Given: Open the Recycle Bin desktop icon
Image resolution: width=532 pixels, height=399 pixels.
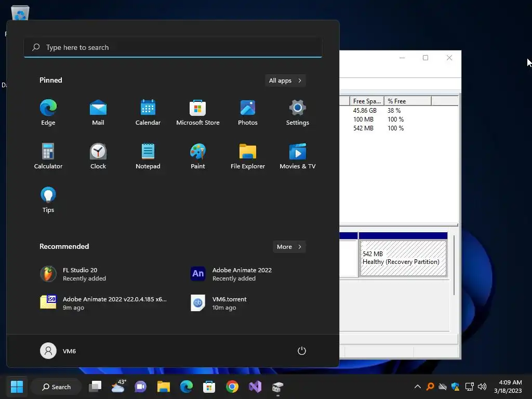Looking at the screenshot, I should click(x=20, y=13).
